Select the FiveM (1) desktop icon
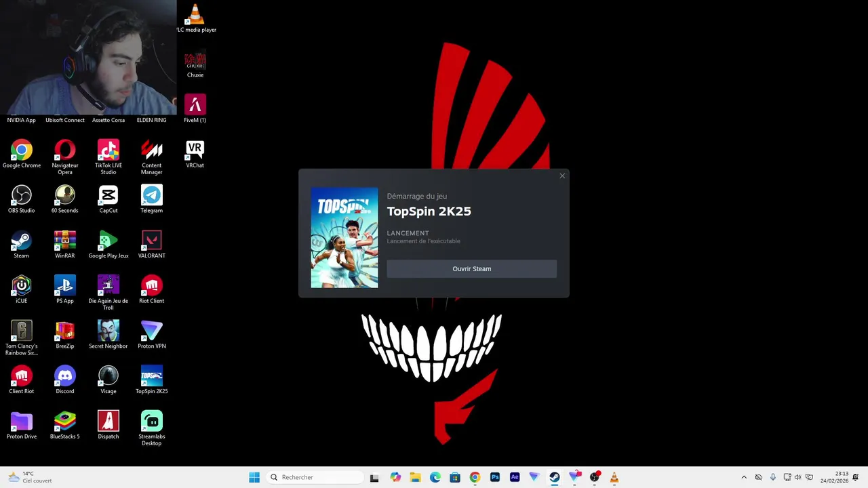 point(195,108)
